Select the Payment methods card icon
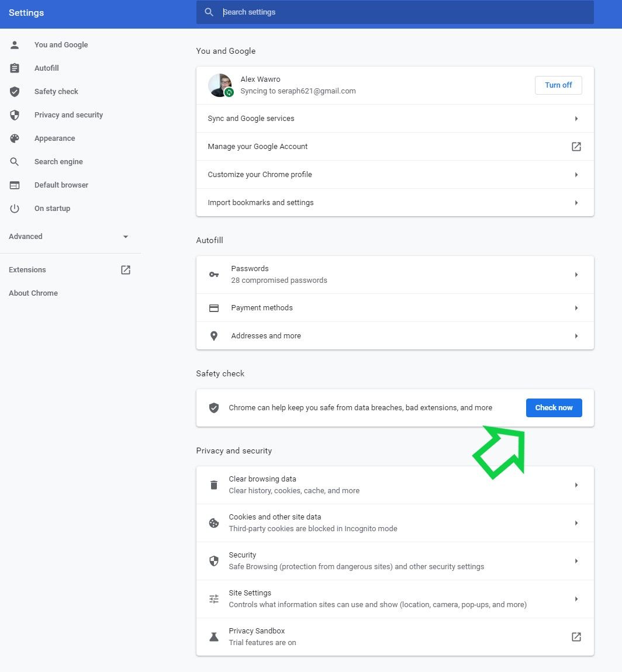The height and width of the screenshot is (672, 622). (x=213, y=307)
